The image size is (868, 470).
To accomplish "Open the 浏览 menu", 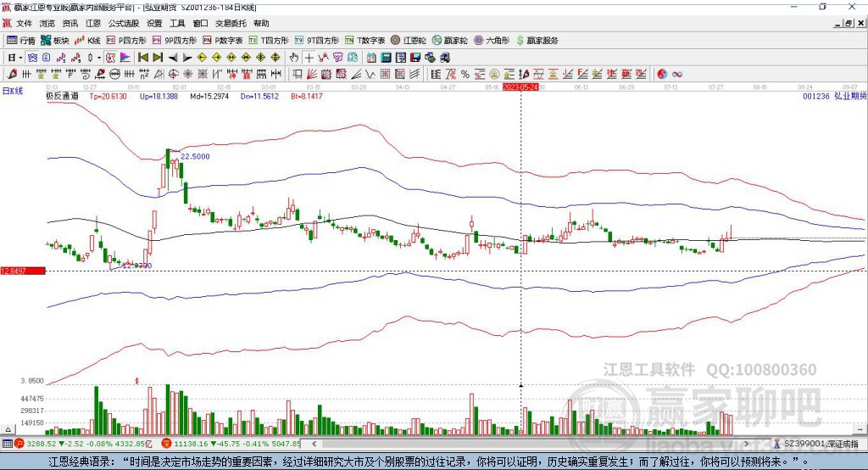I will (47, 23).
